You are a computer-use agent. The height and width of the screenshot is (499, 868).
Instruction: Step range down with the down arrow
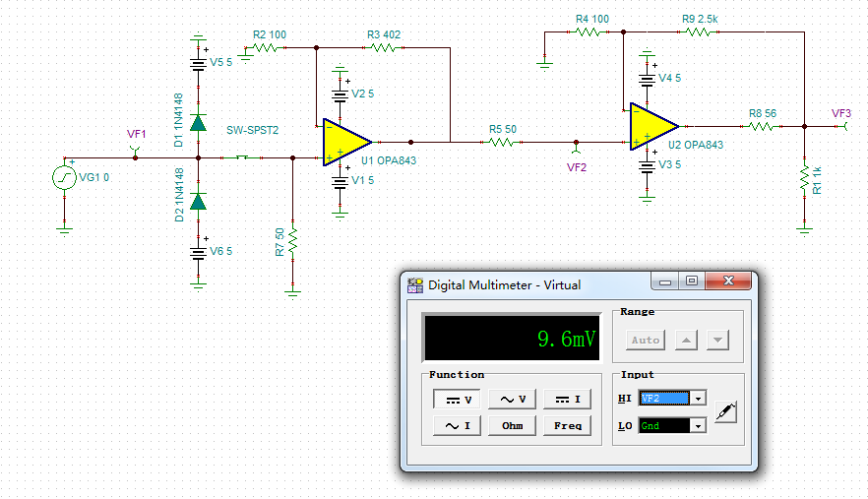717,341
